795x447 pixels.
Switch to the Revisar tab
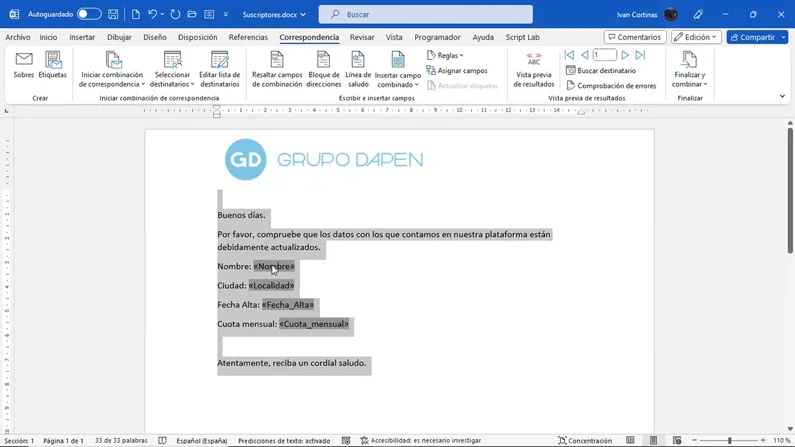point(362,37)
